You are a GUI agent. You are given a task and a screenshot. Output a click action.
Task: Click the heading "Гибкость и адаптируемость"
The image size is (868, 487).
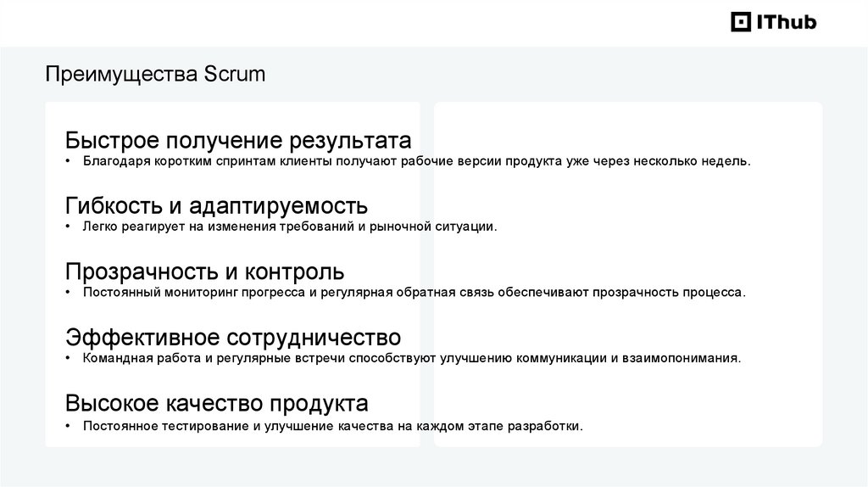pyautogui.click(x=216, y=206)
